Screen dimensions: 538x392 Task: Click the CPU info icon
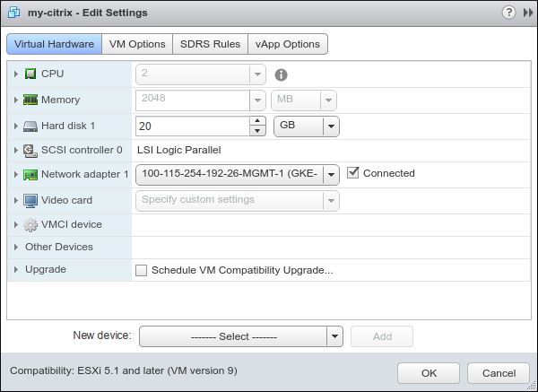point(281,74)
